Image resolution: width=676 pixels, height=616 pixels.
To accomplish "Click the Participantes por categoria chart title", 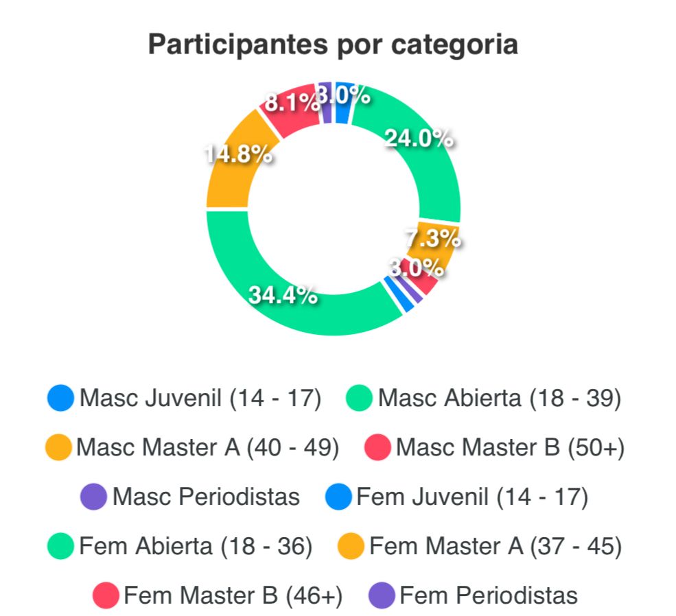I will [333, 45].
